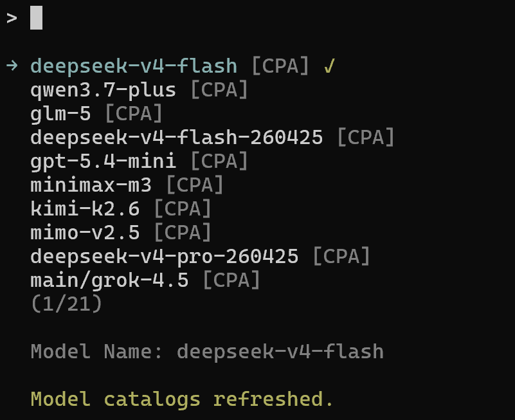Click the arrow pointer before deepseek-v4-flash
This screenshot has width=515, height=420.
click(12, 66)
